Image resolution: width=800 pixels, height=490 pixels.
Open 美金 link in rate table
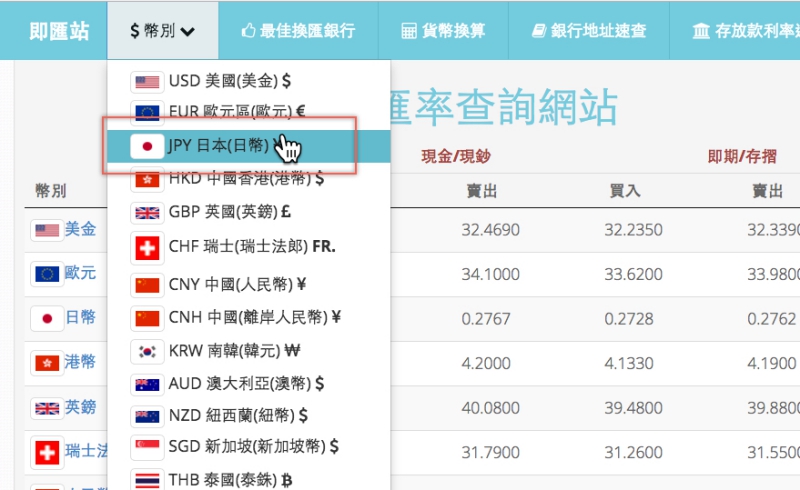tap(81, 229)
